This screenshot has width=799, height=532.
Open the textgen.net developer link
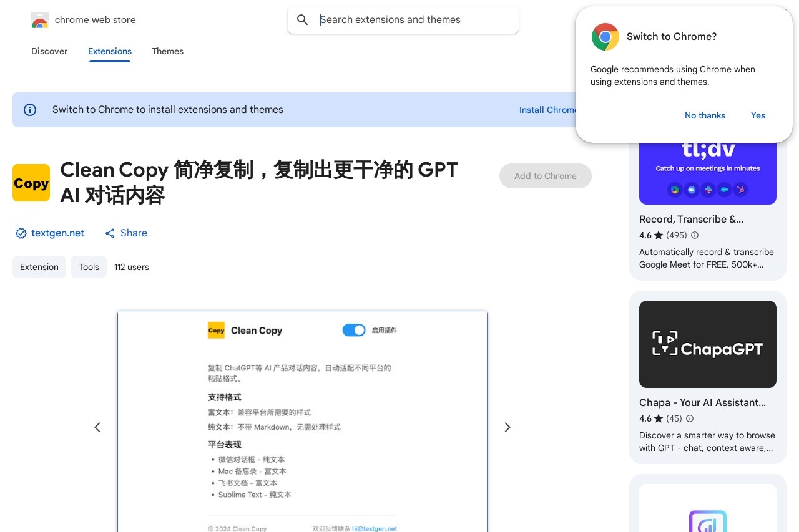(x=57, y=233)
